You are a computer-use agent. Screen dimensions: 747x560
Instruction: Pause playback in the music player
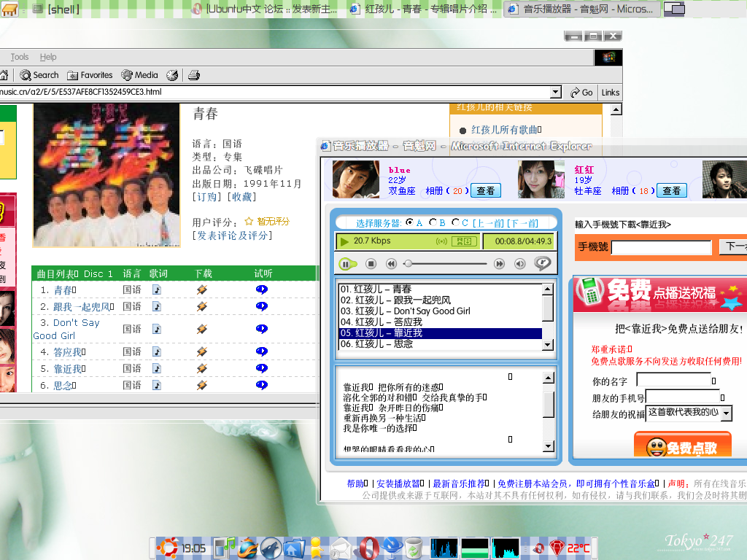(347, 263)
